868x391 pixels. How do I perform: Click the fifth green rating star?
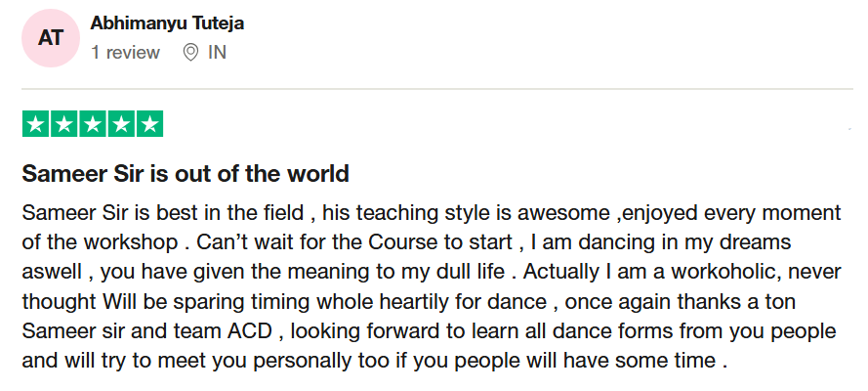click(x=149, y=124)
